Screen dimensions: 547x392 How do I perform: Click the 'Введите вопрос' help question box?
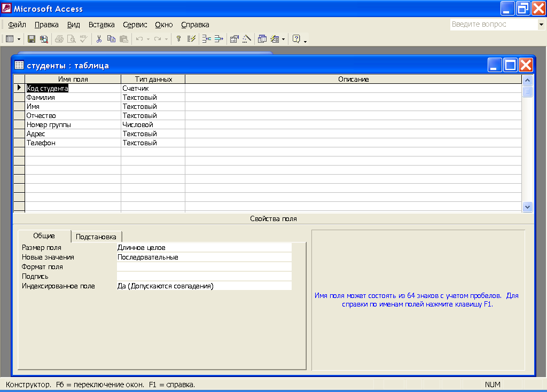[x=494, y=25]
